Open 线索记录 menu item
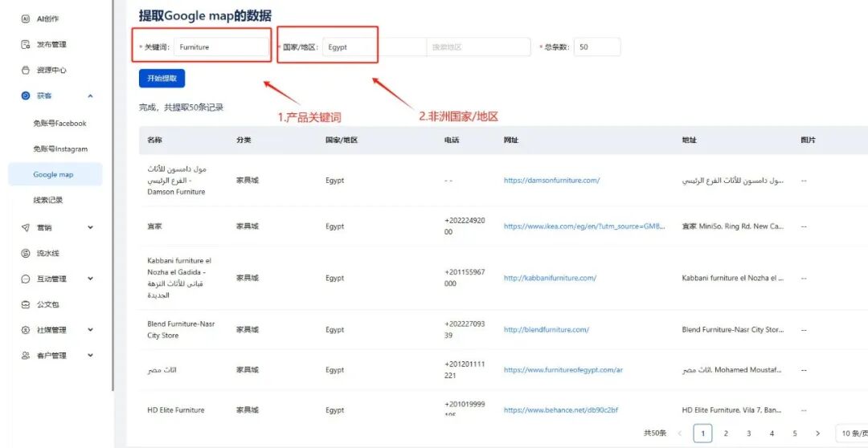The image size is (868, 448). [48, 200]
